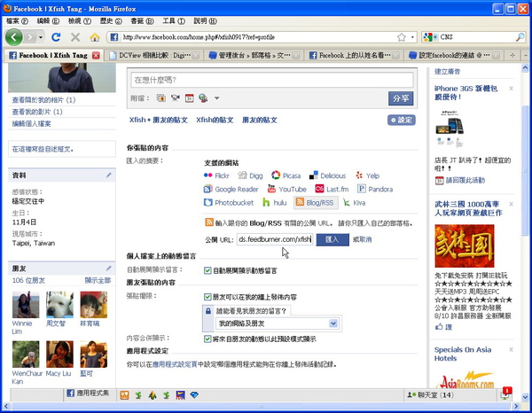The width and height of the screenshot is (532, 413).
Task: Open the 書籤 menu
Action: (x=142, y=21)
